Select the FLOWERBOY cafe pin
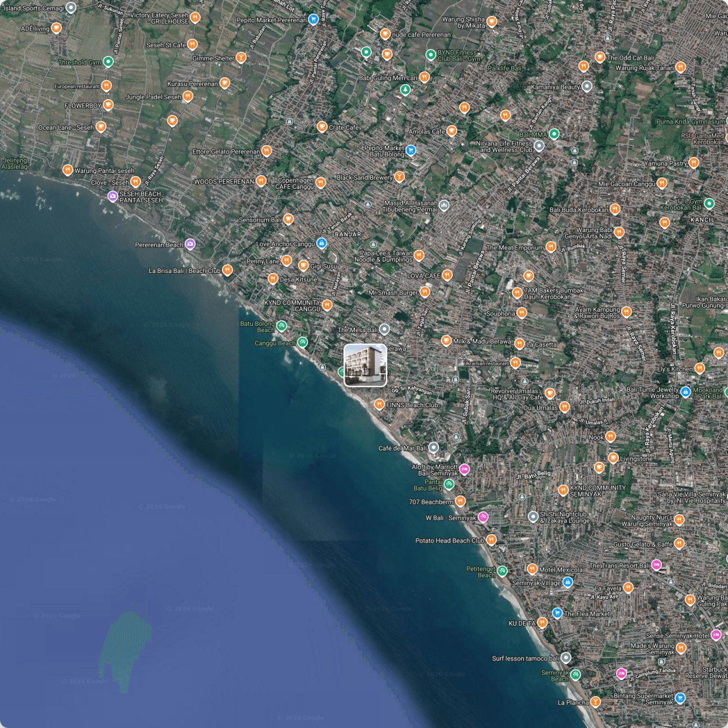 point(108,105)
